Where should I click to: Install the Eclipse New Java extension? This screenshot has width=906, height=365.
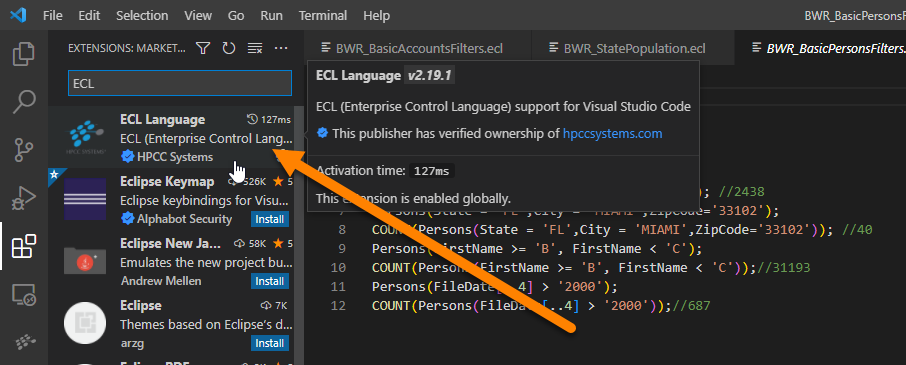pos(270,281)
